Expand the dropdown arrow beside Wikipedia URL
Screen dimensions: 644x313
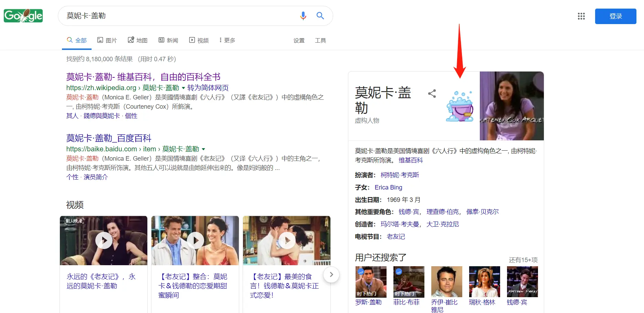pyautogui.click(x=183, y=88)
